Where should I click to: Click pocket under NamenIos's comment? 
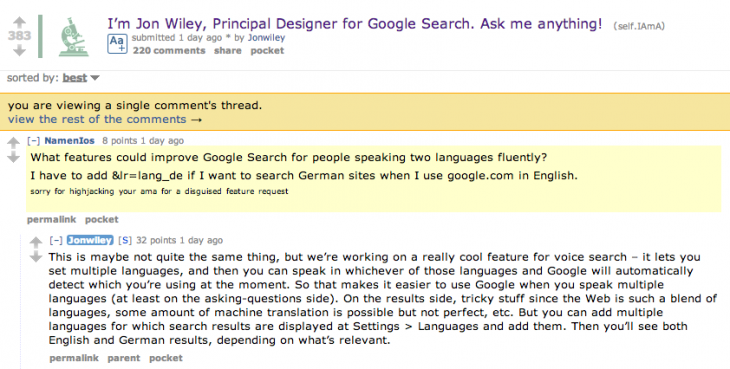(101, 220)
